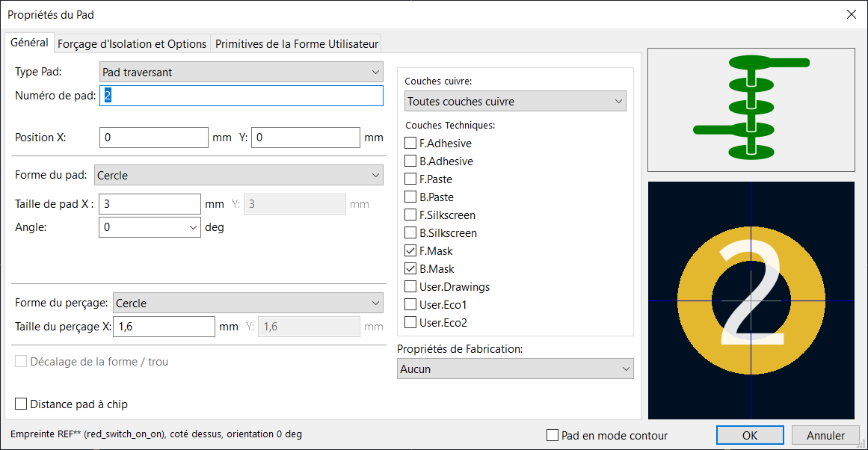Open the Angle combo box arrow

[x=193, y=227]
